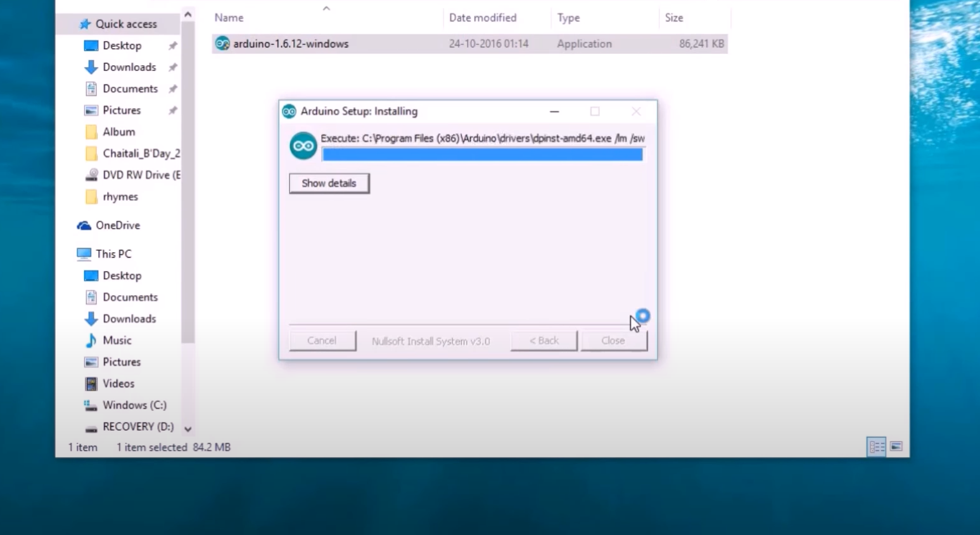Click the Arduino logo in installer dialog
Viewport: 980px width, 535px height.
pos(303,146)
